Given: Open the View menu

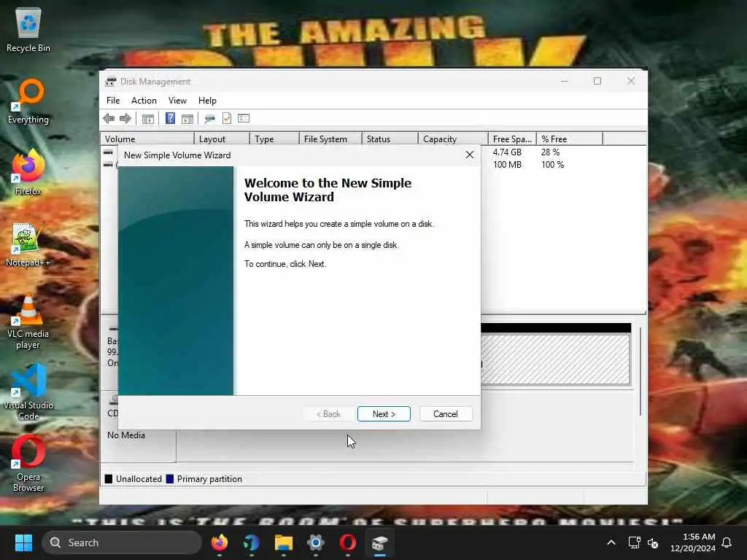Looking at the screenshot, I should point(177,101).
